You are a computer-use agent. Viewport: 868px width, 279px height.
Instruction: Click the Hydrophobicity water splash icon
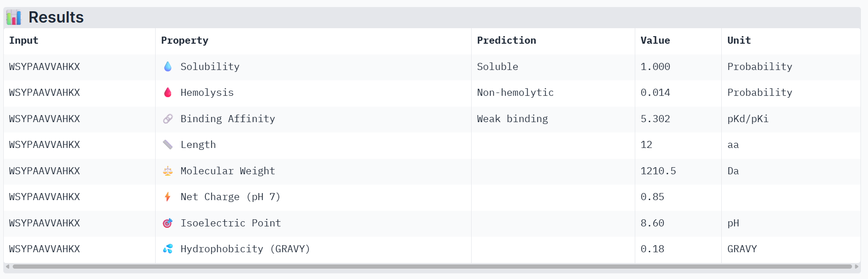(x=168, y=249)
